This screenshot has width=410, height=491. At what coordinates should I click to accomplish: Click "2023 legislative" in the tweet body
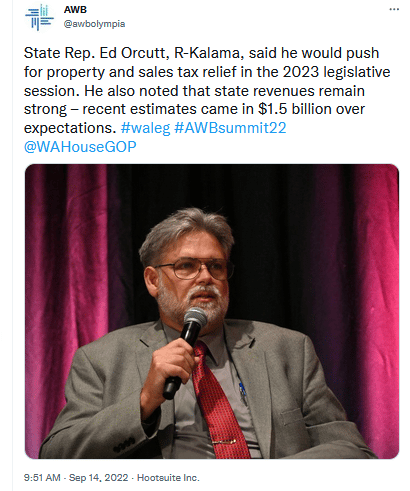(337, 72)
